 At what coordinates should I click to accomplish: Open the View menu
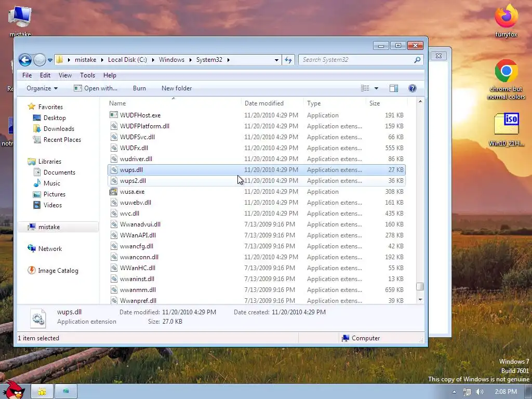tap(65, 75)
